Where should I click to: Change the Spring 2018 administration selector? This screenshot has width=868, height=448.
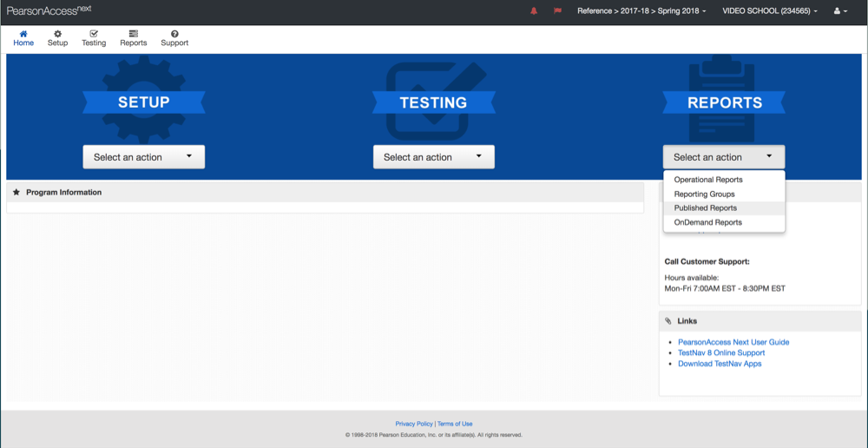point(641,11)
